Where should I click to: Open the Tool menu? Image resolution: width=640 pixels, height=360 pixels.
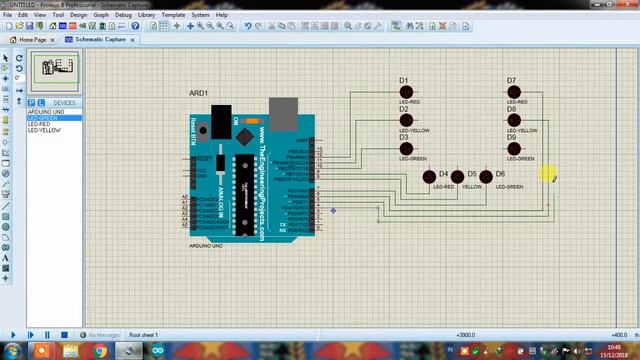tap(58, 15)
